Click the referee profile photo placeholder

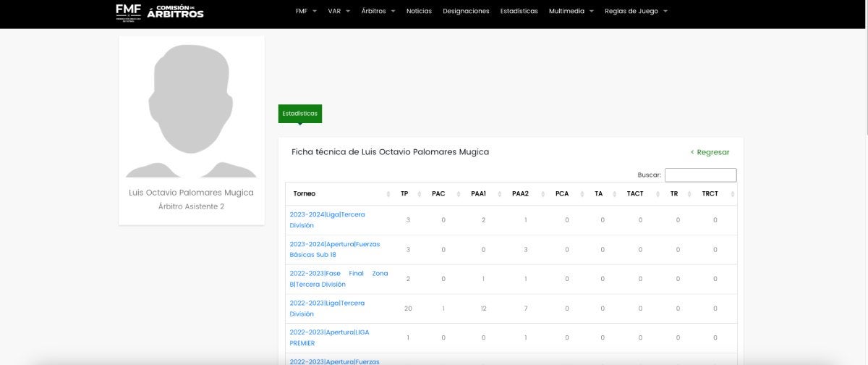tap(192, 109)
